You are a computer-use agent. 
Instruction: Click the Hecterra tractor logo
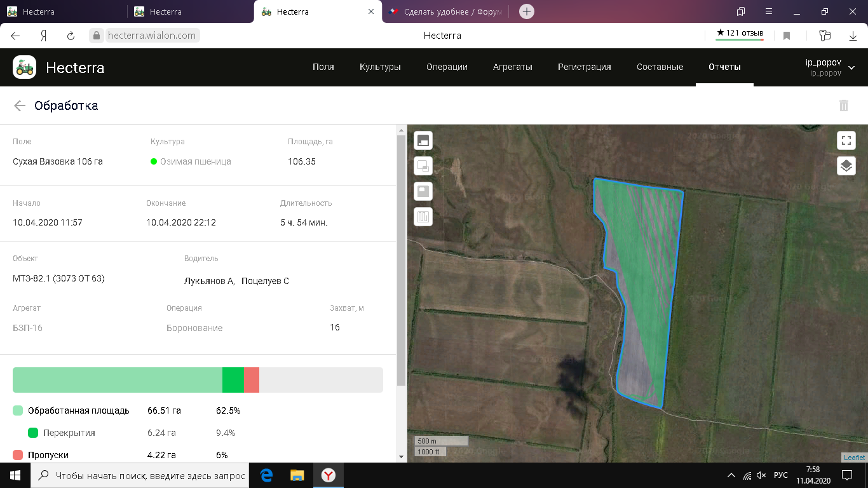click(x=24, y=67)
